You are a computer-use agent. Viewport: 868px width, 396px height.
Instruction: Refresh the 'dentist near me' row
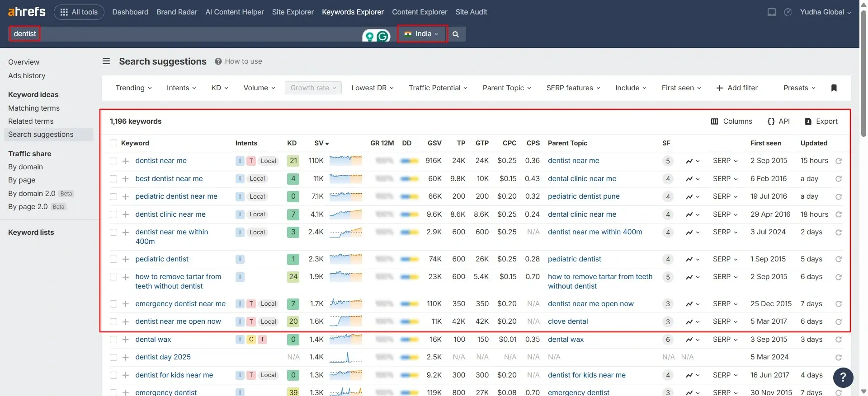click(x=839, y=161)
